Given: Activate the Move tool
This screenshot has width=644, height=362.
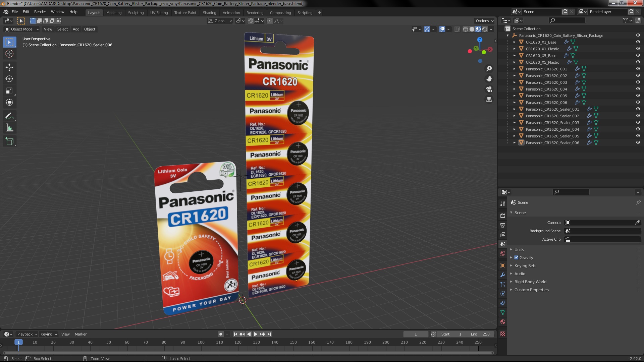Looking at the screenshot, I should point(9,67).
